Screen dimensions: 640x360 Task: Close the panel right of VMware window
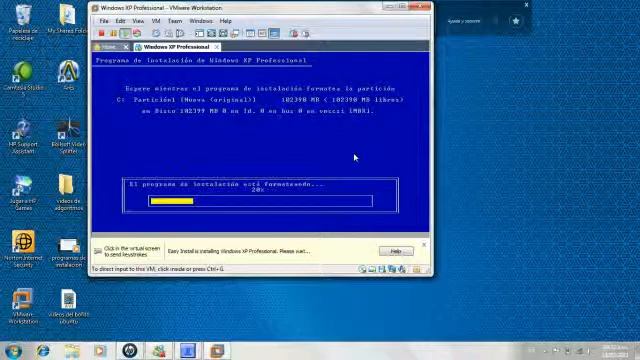[526, 5]
